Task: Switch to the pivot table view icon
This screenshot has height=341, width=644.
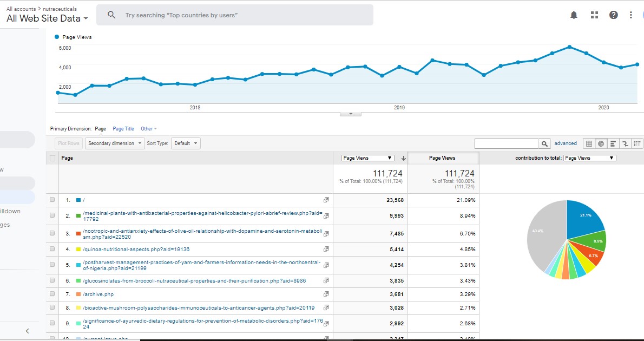Action: tap(638, 143)
